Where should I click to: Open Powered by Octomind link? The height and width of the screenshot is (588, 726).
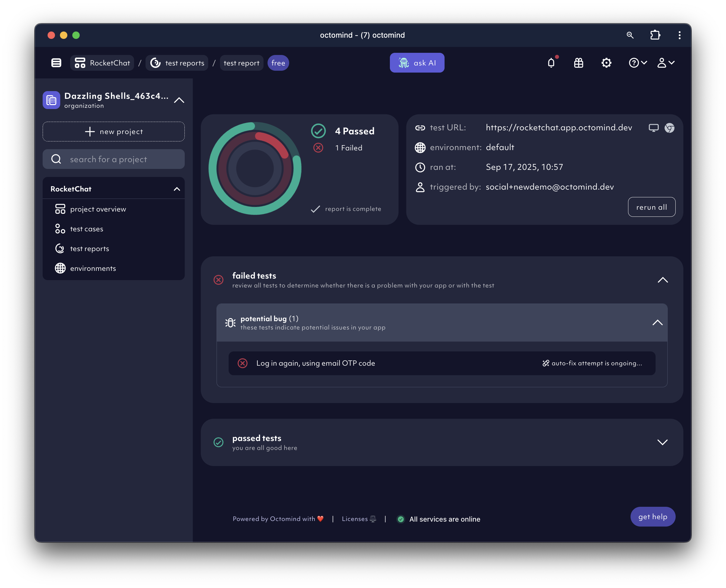pos(278,519)
